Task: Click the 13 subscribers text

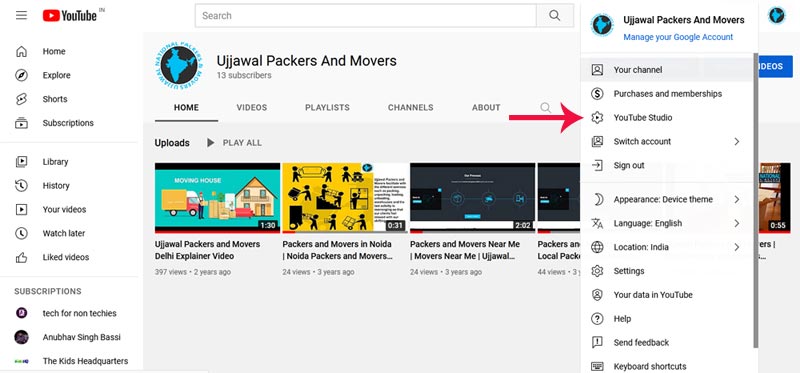Action: pyautogui.click(x=244, y=76)
